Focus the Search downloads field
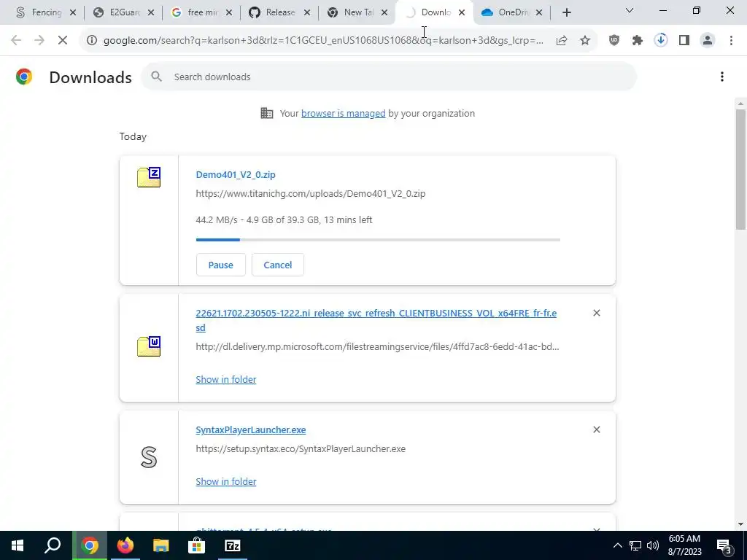Image resolution: width=747 pixels, height=560 pixels. pos(389,77)
